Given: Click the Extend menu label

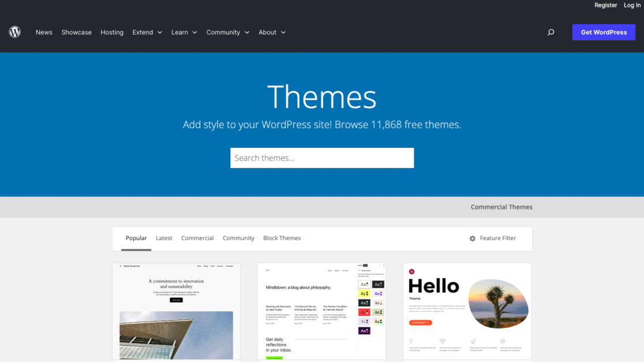Looking at the screenshot, I should click(143, 32).
